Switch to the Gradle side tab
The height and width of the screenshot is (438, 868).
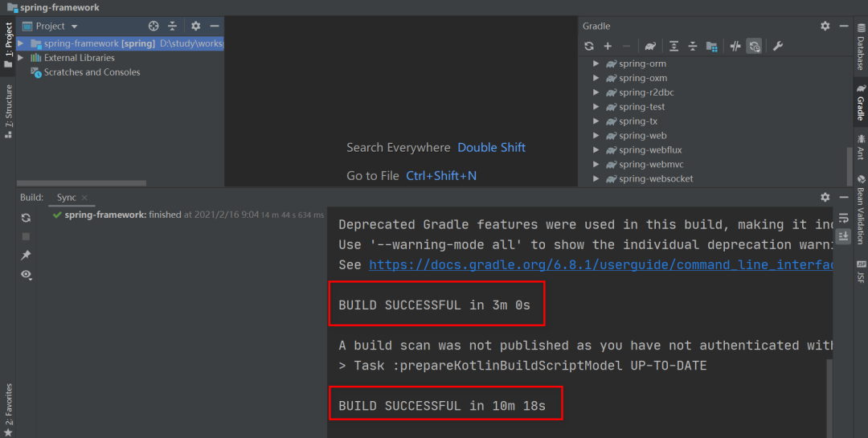tap(861, 102)
